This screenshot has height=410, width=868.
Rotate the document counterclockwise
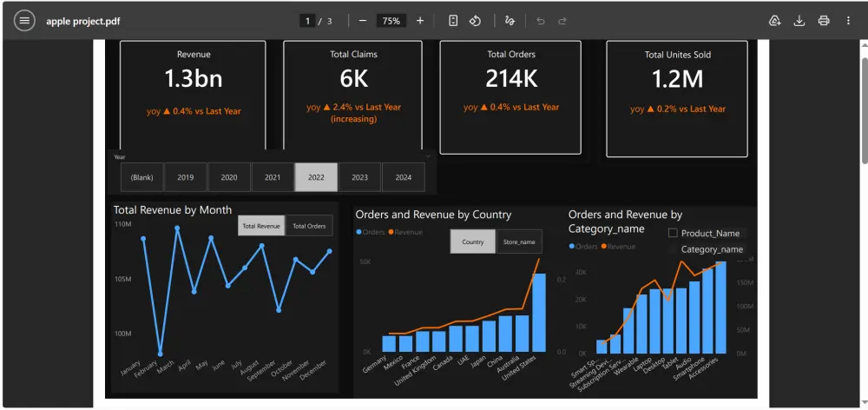(x=475, y=21)
